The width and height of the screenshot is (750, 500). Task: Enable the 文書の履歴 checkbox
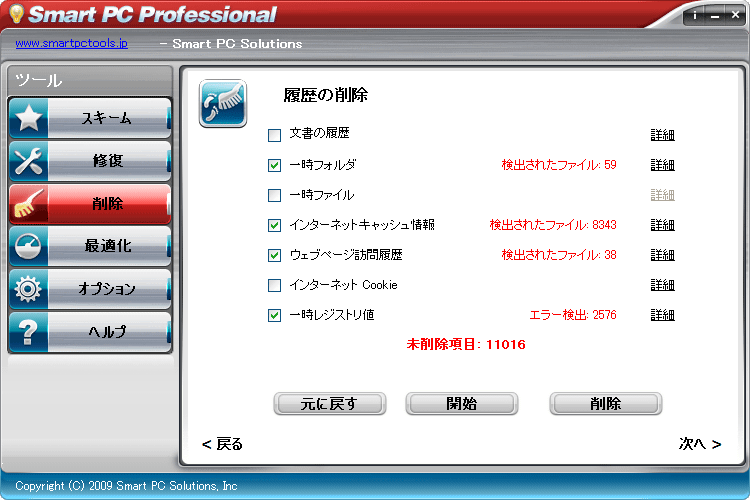274,135
